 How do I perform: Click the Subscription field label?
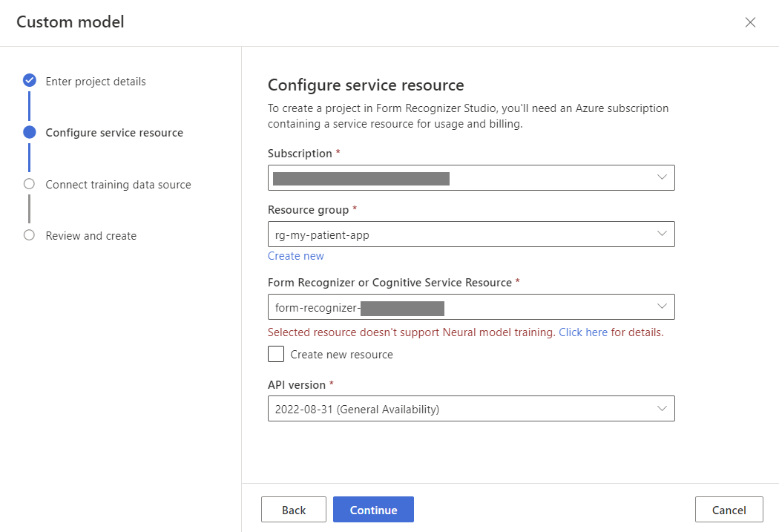pyautogui.click(x=300, y=154)
